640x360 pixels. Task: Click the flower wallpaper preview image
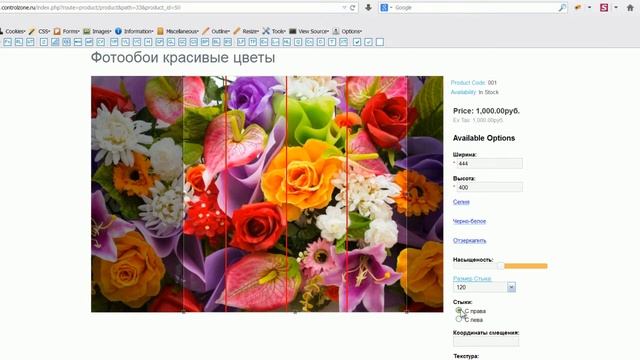click(x=267, y=194)
